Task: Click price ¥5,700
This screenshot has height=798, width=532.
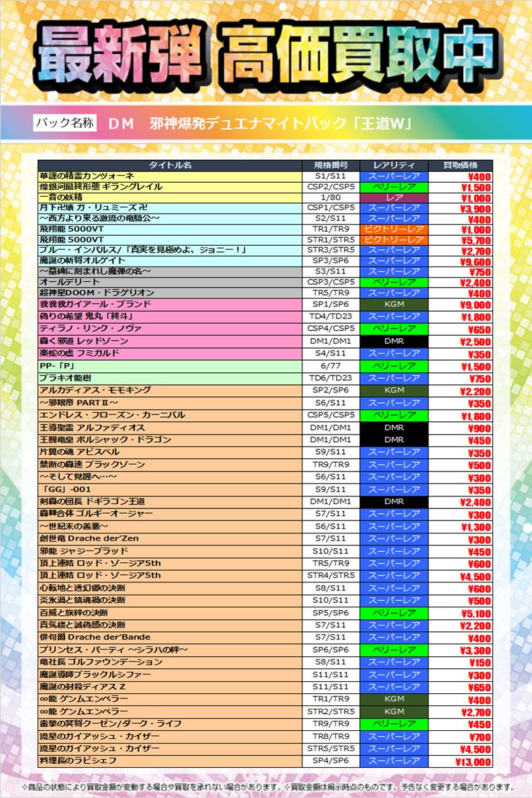Action: click(476, 240)
